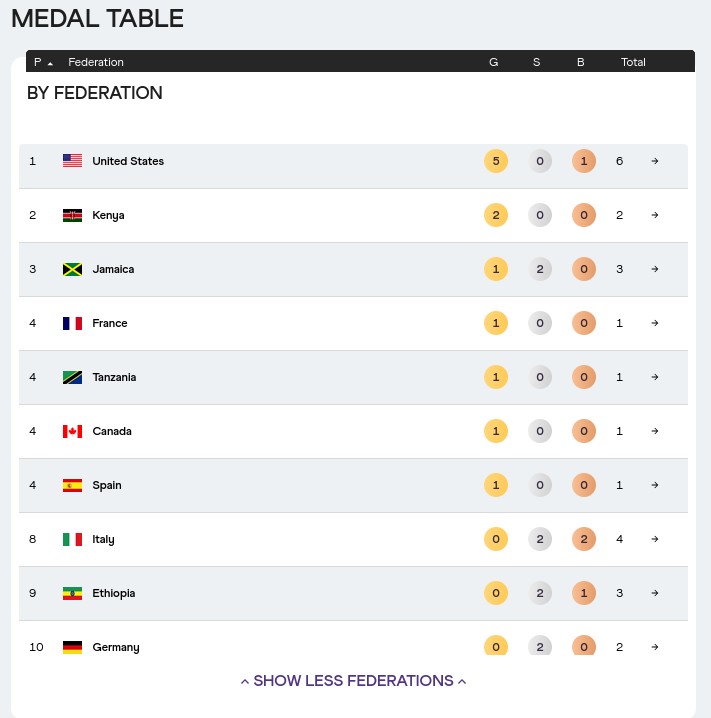Image resolution: width=711 pixels, height=718 pixels.
Task: Open details arrow for United States row
Action: click(655, 161)
